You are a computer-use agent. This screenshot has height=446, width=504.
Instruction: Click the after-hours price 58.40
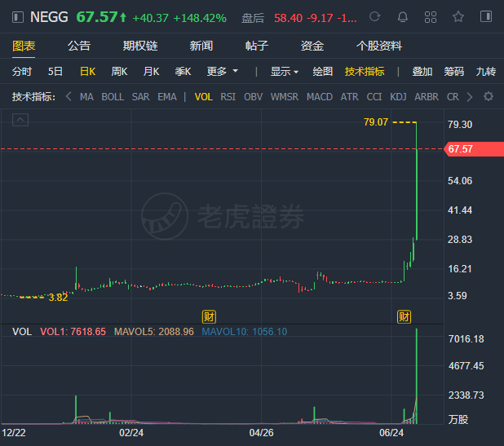[x=289, y=18]
